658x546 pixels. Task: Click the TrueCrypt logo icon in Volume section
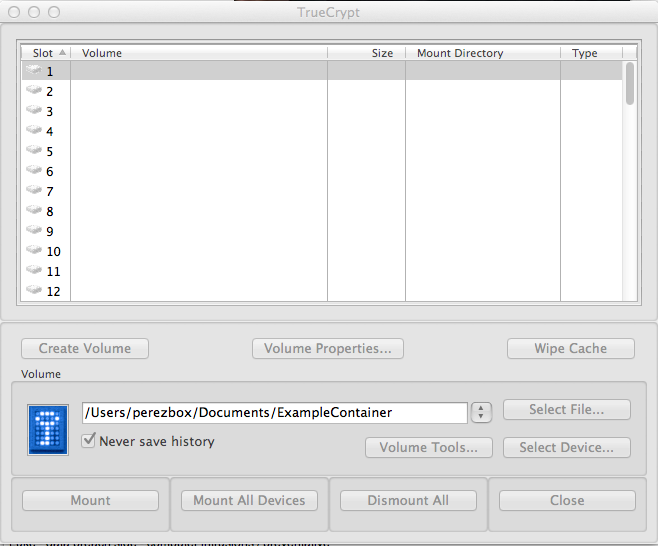pyautogui.click(x=48, y=431)
